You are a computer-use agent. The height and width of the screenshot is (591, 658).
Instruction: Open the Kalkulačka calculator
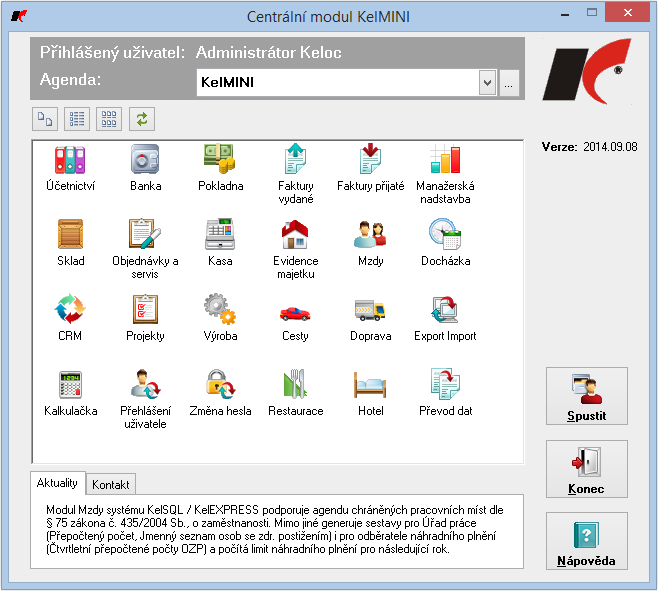coord(70,393)
